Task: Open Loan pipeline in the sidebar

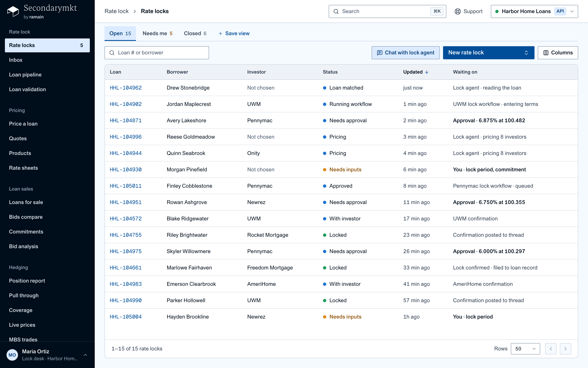Action: click(x=47, y=75)
